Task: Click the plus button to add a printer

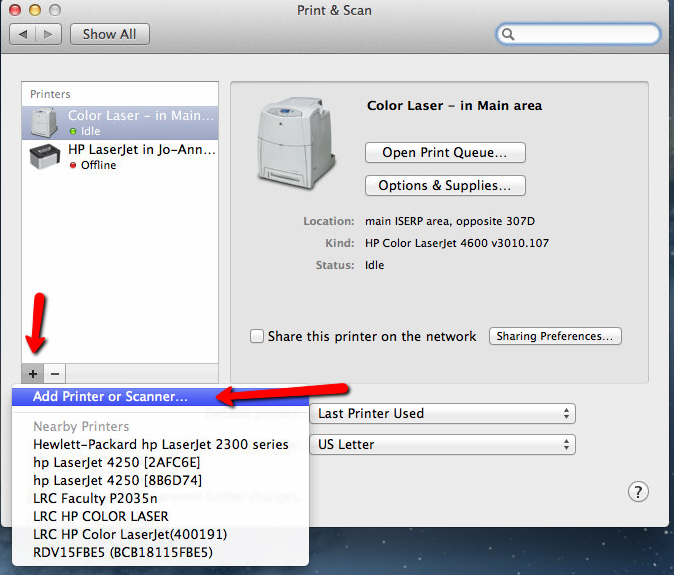Action: point(33,373)
